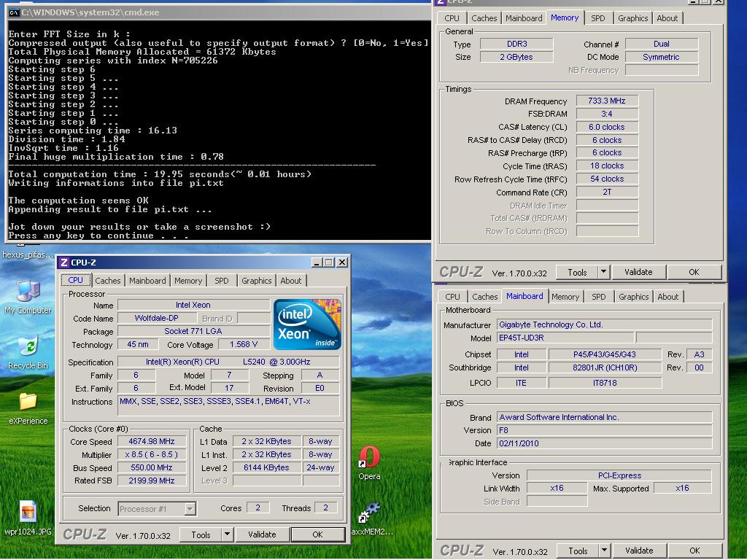Screen dimensions: 747x560
Task: Click the Gigabyte Technology manufacturer value
Action: (605, 324)
